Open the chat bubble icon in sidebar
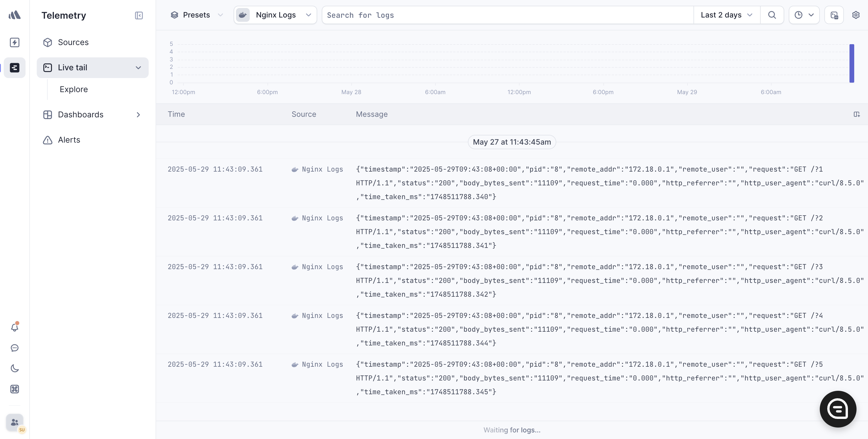868x439 pixels. point(14,348)
